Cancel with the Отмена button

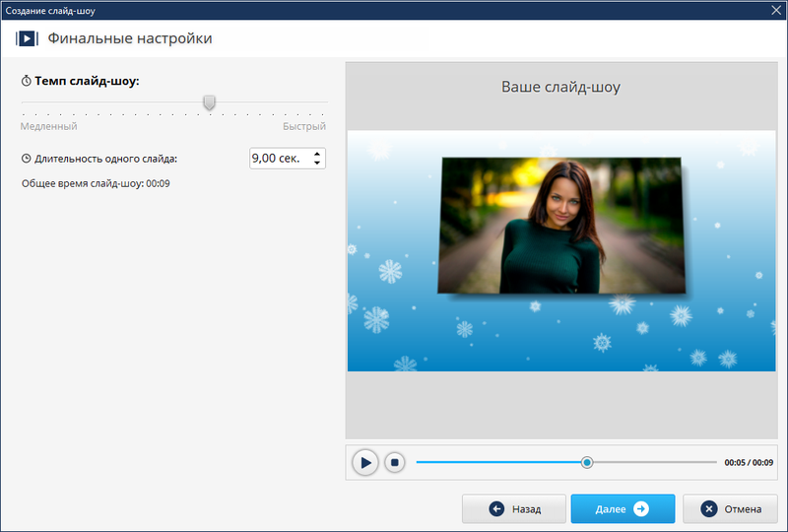pos(730,509)
